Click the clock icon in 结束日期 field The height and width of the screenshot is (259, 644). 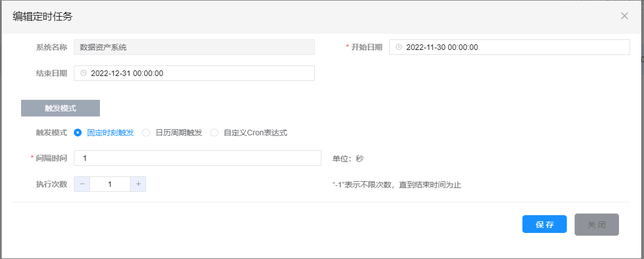[83, 73]
